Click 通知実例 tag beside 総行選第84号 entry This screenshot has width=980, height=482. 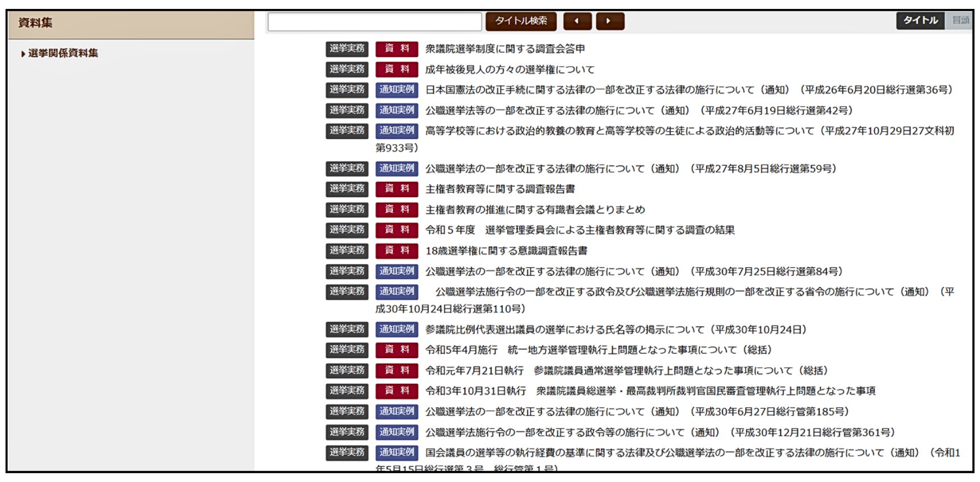[396, 272]
